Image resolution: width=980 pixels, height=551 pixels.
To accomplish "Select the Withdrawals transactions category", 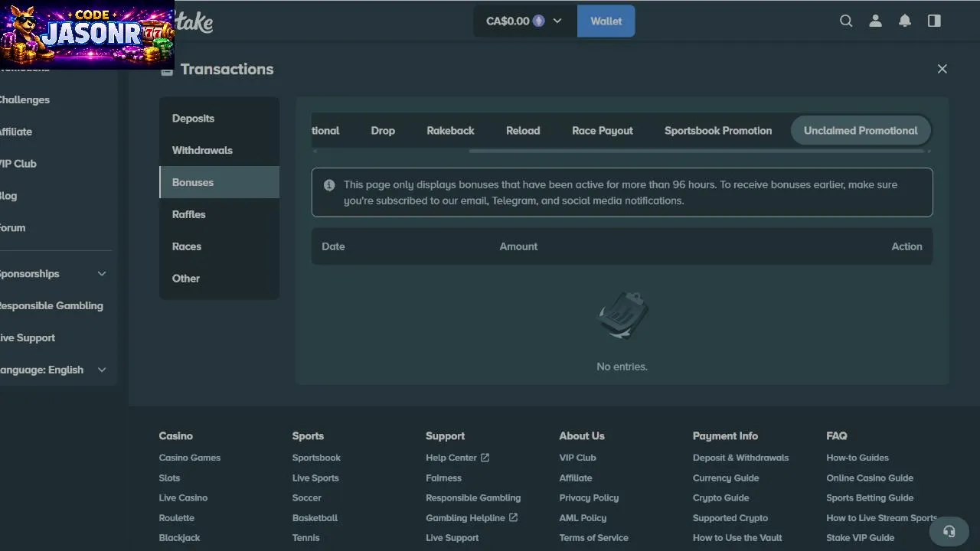I will click(x=219, y=151).
